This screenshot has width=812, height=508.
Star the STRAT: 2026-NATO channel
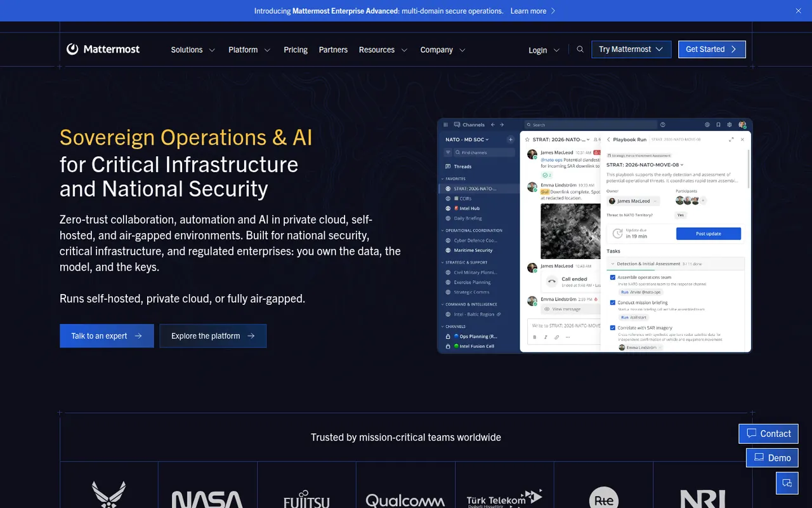click(x=527, y=139)
